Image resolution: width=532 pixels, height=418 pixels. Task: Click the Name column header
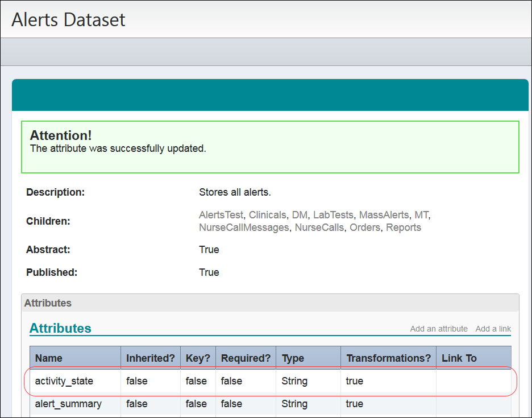tap(49, 358)
